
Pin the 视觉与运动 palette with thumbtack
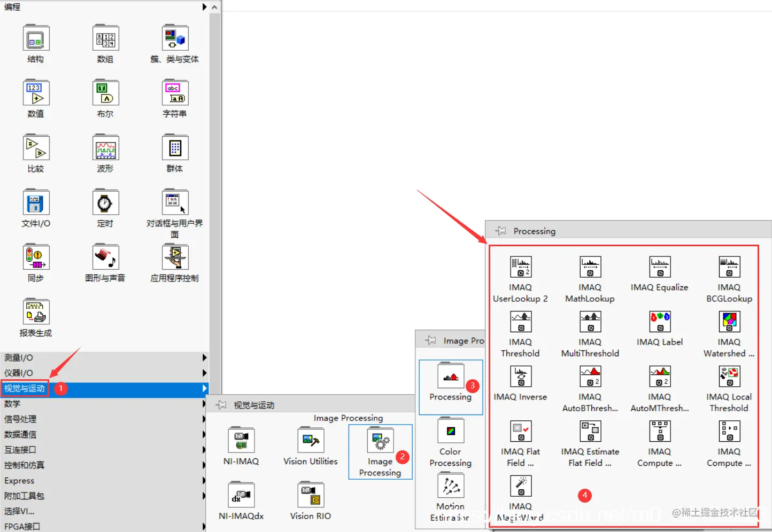[x=221, y=405]
